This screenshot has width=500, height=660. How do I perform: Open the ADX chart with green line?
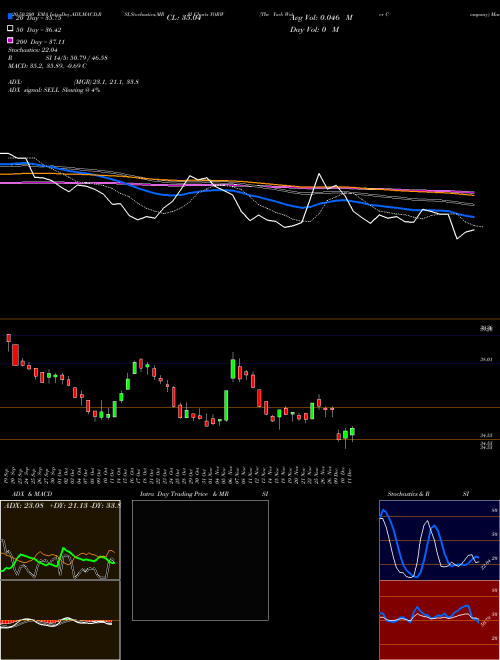point(60,540)
